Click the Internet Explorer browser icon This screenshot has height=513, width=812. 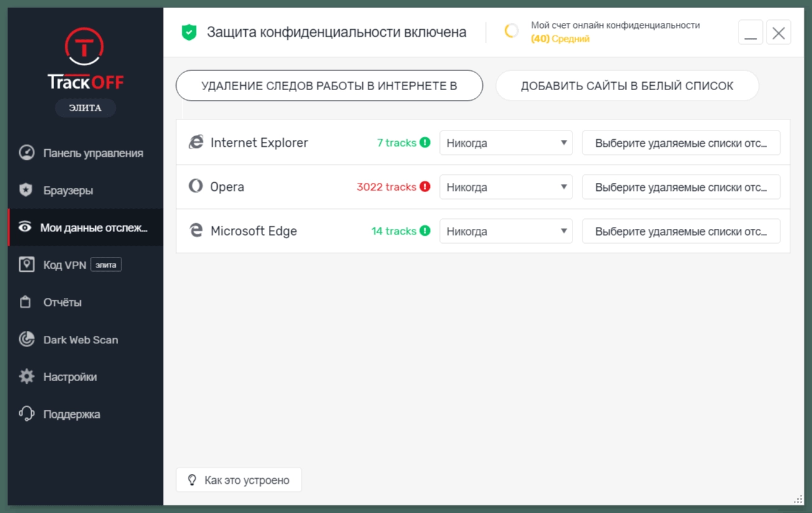tap(196, 142)
